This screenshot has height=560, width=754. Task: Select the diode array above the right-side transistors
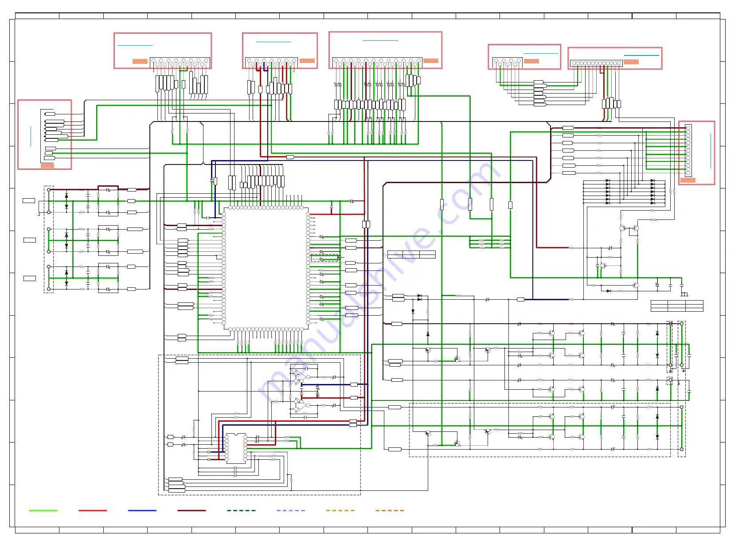pos(624,192)
